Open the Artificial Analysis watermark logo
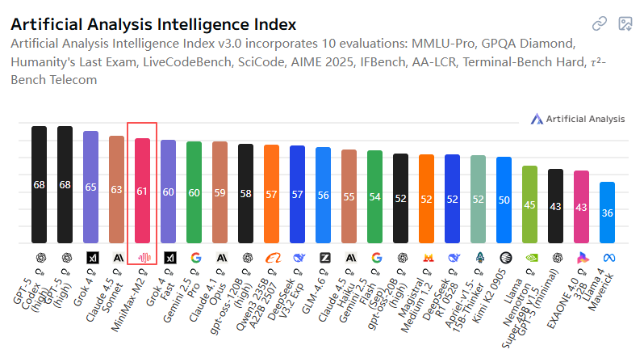 [577, 119]
